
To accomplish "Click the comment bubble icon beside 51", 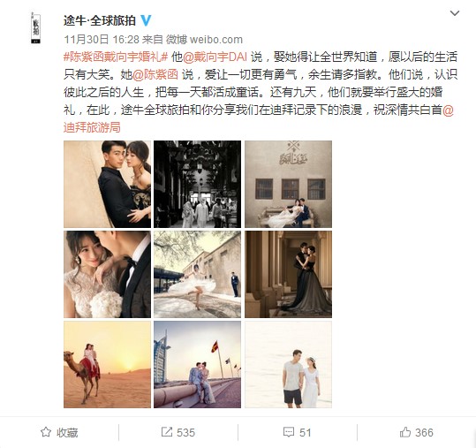I will [289, 432].
